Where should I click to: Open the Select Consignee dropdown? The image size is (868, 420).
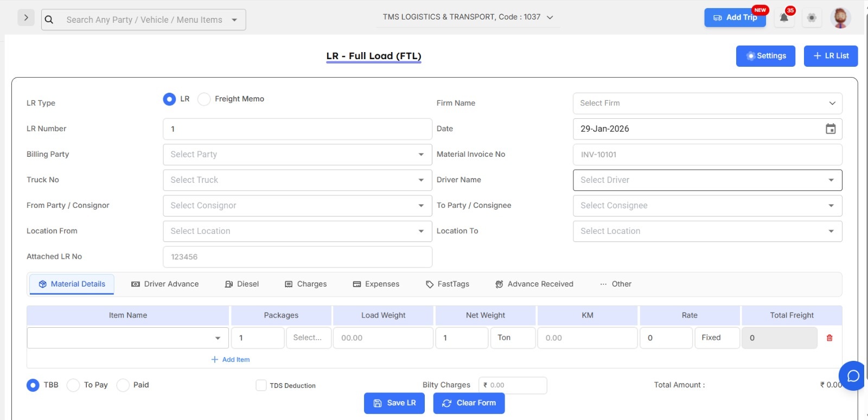click(x=707, y=206)
